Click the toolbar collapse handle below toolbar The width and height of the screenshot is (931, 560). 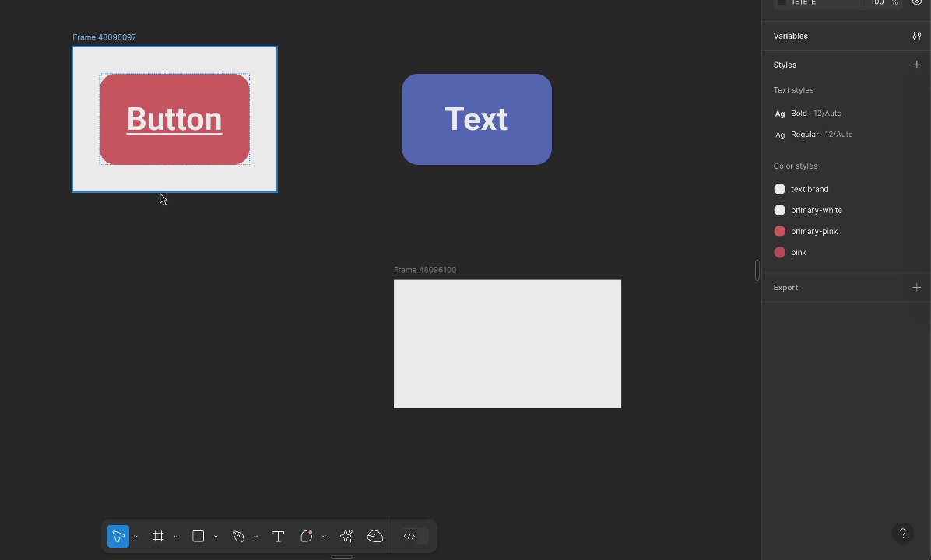[x=342, y=557]
